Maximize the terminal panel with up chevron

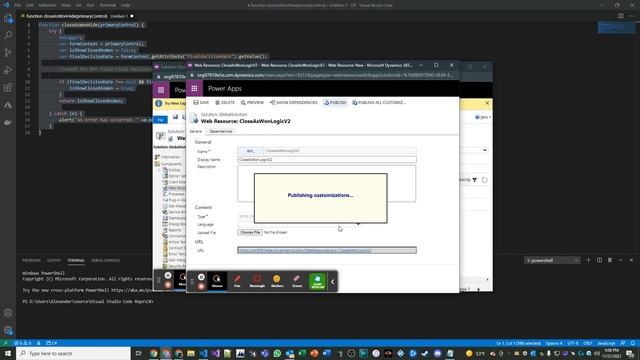click(620, 260)
